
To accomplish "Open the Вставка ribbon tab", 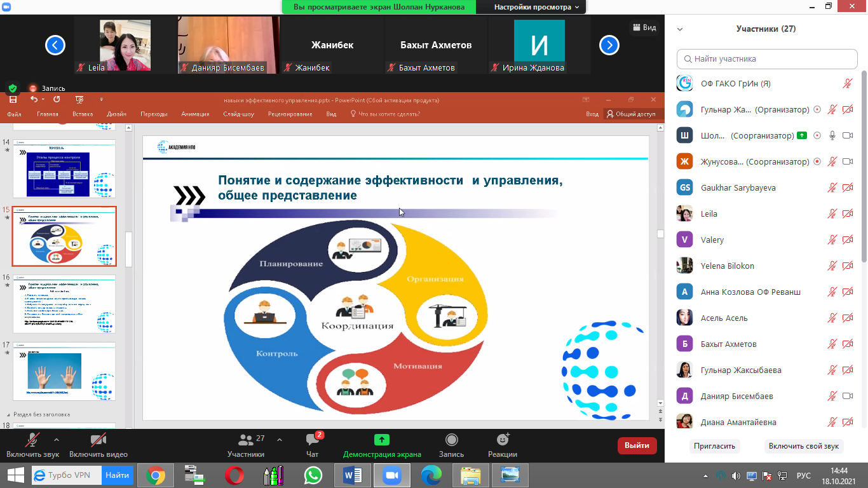I will click(x=83, y=114).
